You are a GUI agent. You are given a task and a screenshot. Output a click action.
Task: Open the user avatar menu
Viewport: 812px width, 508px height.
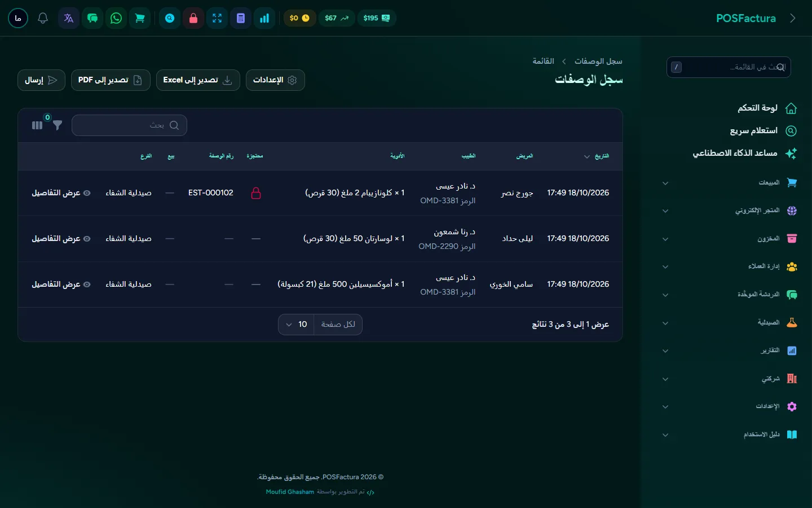tap(18, 18)
